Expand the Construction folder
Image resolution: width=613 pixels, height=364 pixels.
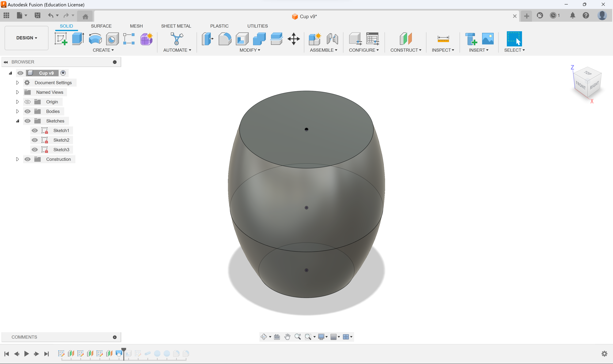pyautogui.click(x=18, y=159)
